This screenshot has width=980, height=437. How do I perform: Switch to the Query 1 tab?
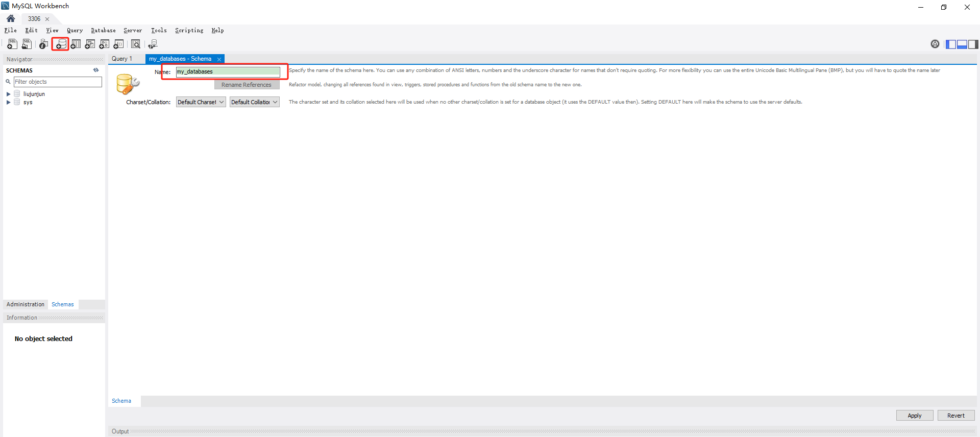(x=122, y=59)
